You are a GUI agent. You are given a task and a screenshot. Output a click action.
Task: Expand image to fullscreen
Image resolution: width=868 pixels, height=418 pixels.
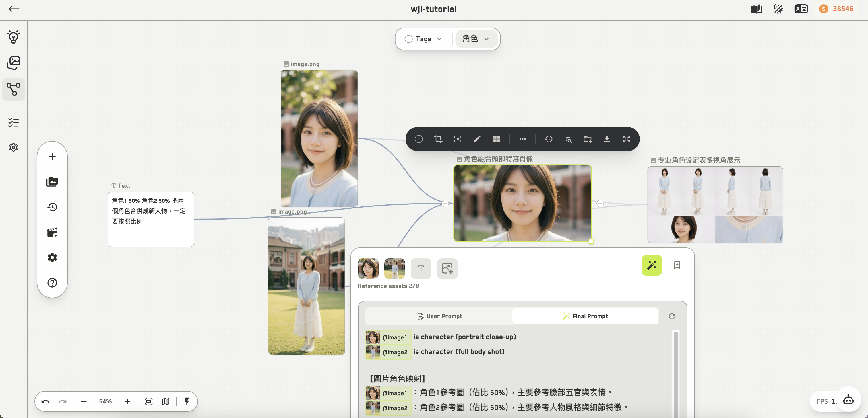pos(626,139)
